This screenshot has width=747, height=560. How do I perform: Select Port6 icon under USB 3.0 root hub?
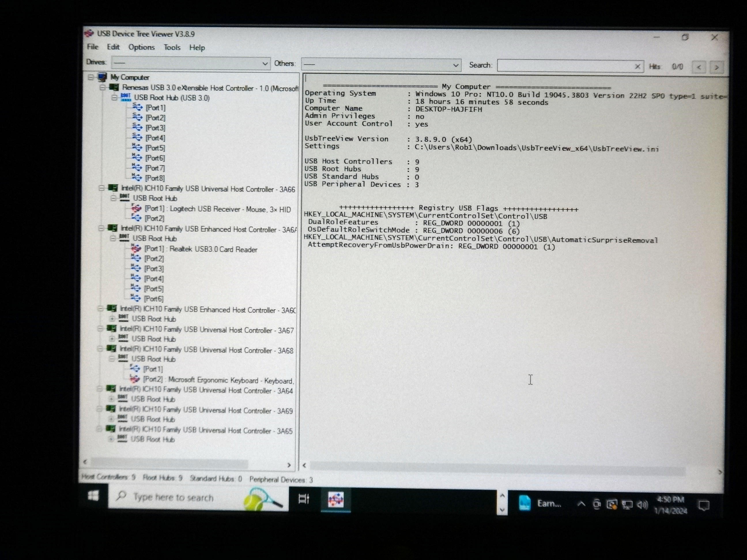[x=137, y=157]
